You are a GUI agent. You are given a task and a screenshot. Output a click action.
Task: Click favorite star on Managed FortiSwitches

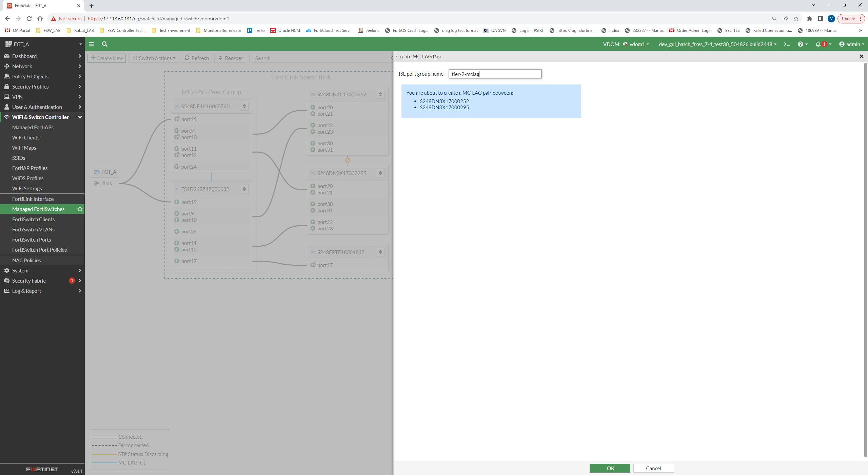(80, 209)
